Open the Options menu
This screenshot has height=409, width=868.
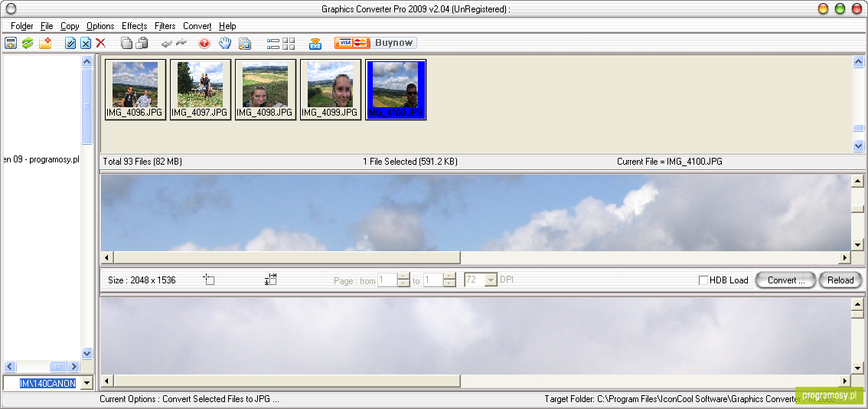(x=100, y=26)
